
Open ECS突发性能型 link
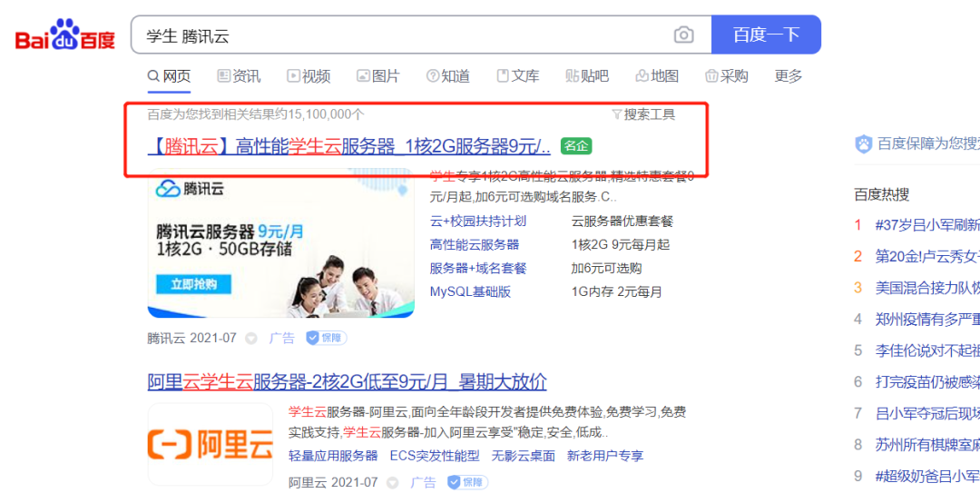(435, 456)
